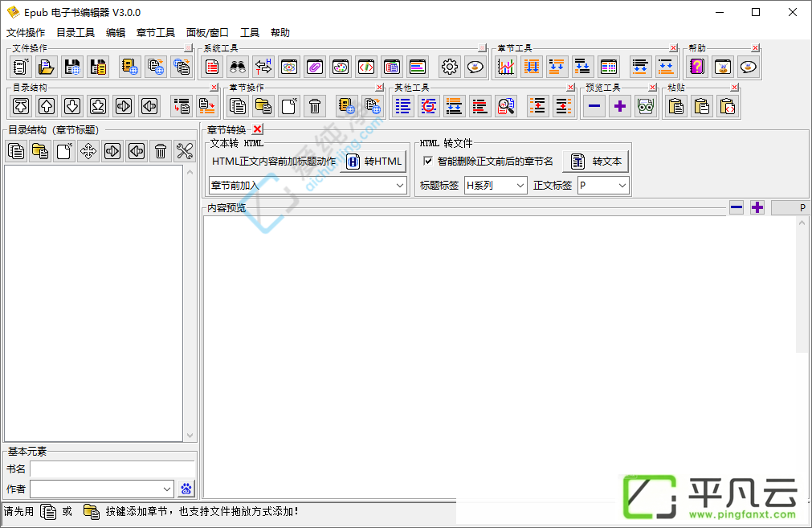Click the plus button in 内容预览 header
812x528 pixels.
(x=757, y=208)
